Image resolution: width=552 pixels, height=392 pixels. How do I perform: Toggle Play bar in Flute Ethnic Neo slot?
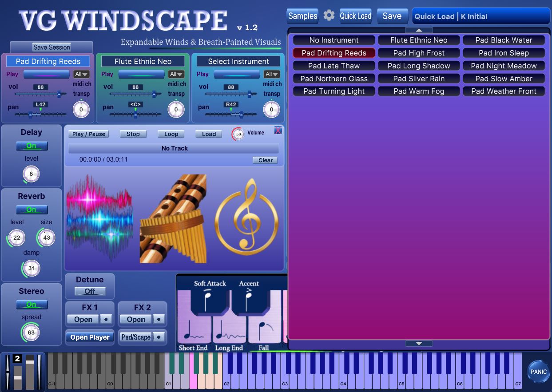(142, 74)
